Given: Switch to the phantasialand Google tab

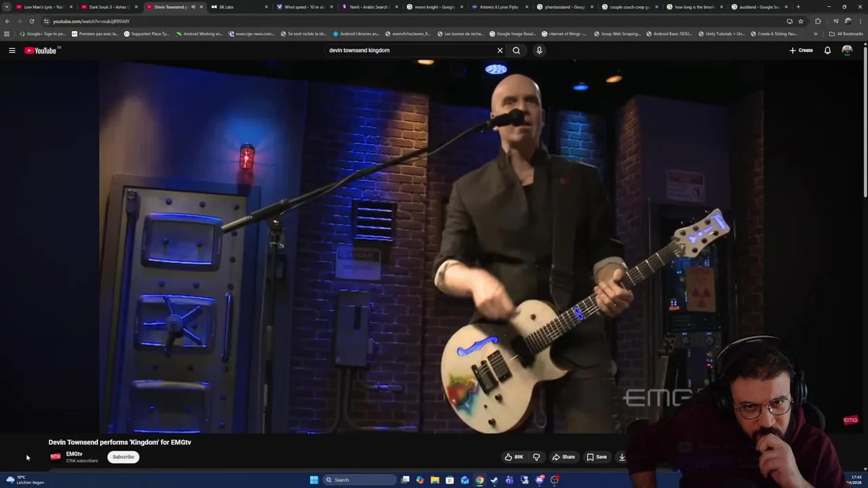Looking at the screenshot, I should (563, 7).
